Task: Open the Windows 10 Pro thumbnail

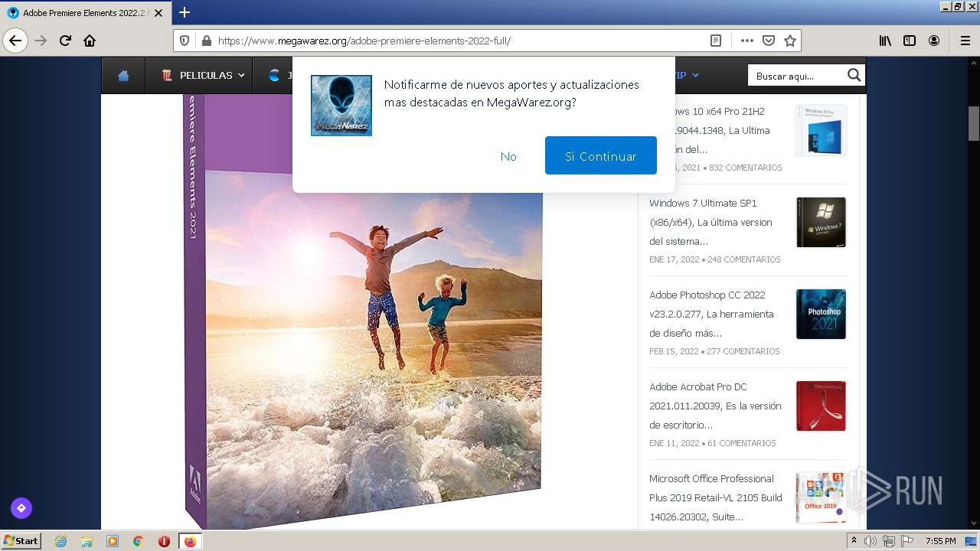Action: pyautogui.click(x=821, y=130)
